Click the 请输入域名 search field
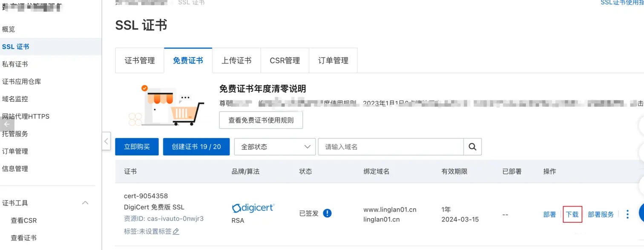 pos(390,147)
